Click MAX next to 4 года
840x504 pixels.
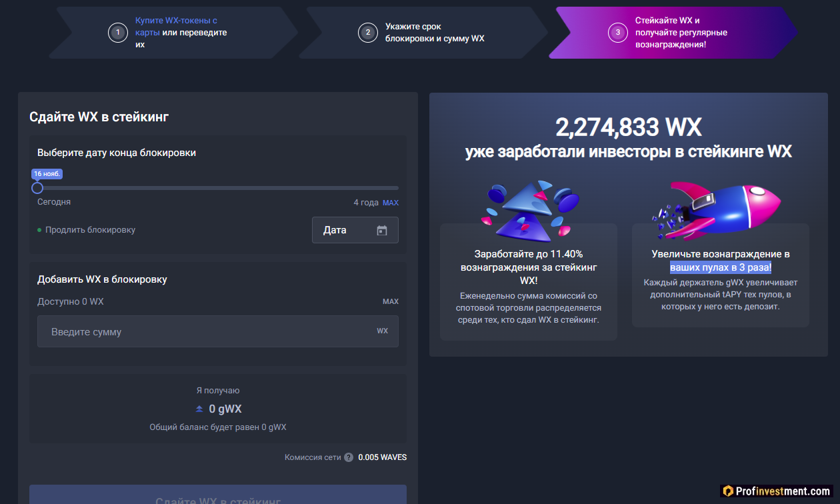coord(391,203)
